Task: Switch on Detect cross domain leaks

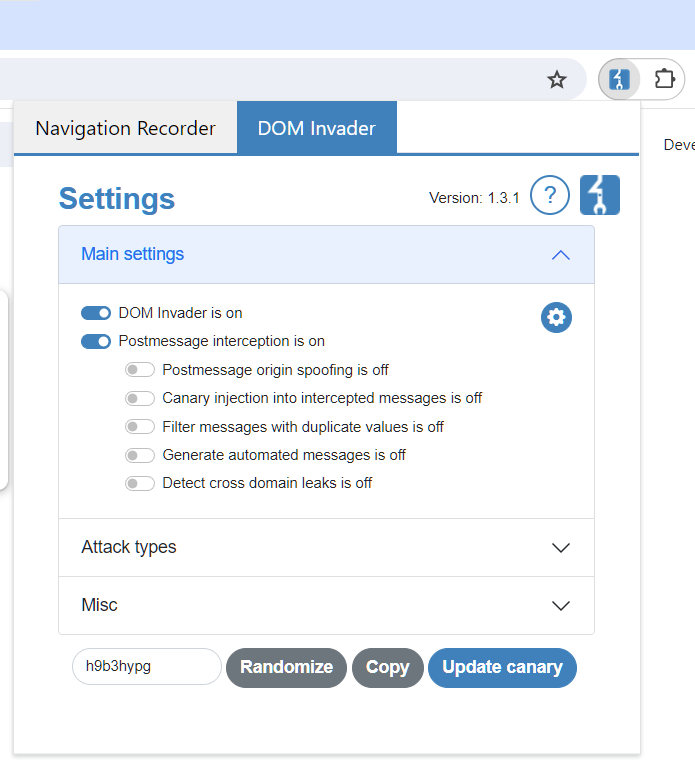Action: [x=140, y=484]
